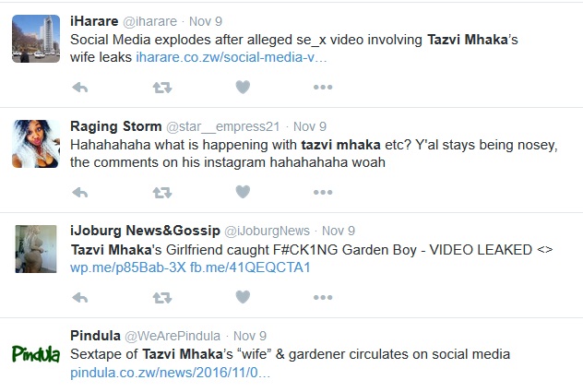The height and width of the screenshot is (392, 583).
Task: Open more options on Raging Storm's tweet
Action: tap(322, 192)
